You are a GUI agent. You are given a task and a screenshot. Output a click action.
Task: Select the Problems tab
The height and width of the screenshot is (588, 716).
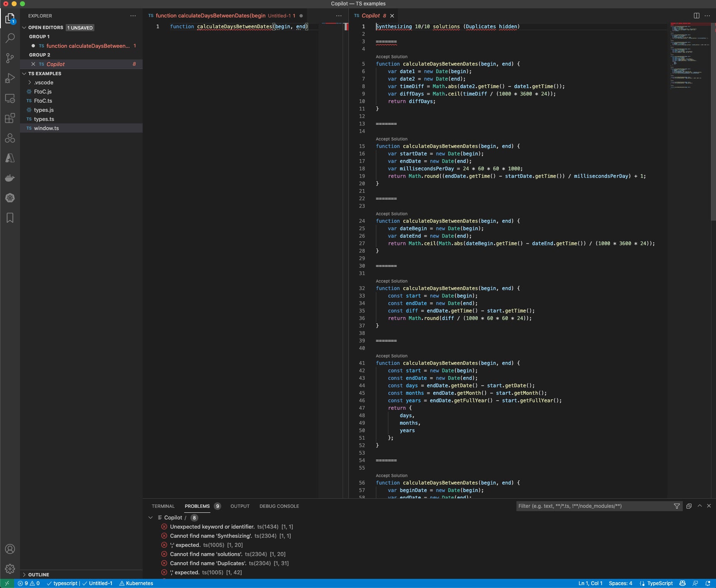pyautogui.click(x=197, y=506)
